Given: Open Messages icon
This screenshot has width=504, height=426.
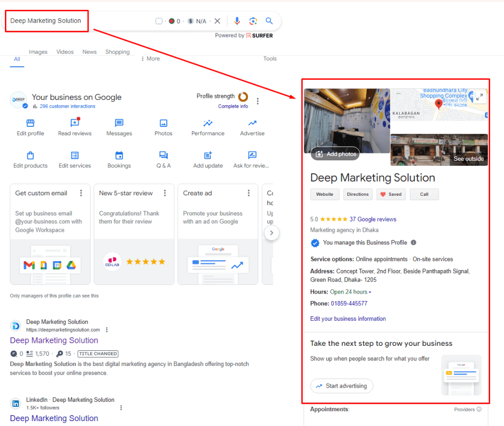Looking at the screenshot, I should click(x=119, y=122).
